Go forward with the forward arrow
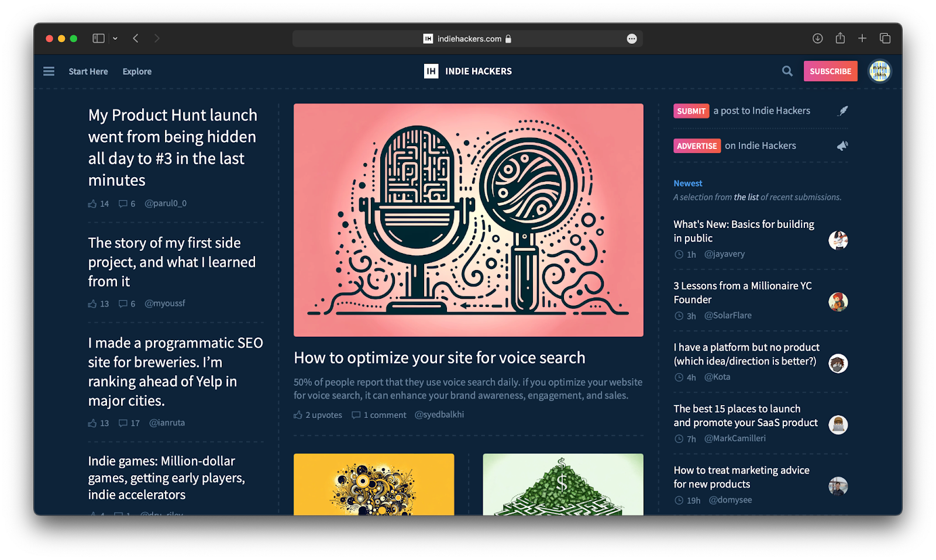The height and width of the screenshot is (560, 936). [x=157, y=39]
